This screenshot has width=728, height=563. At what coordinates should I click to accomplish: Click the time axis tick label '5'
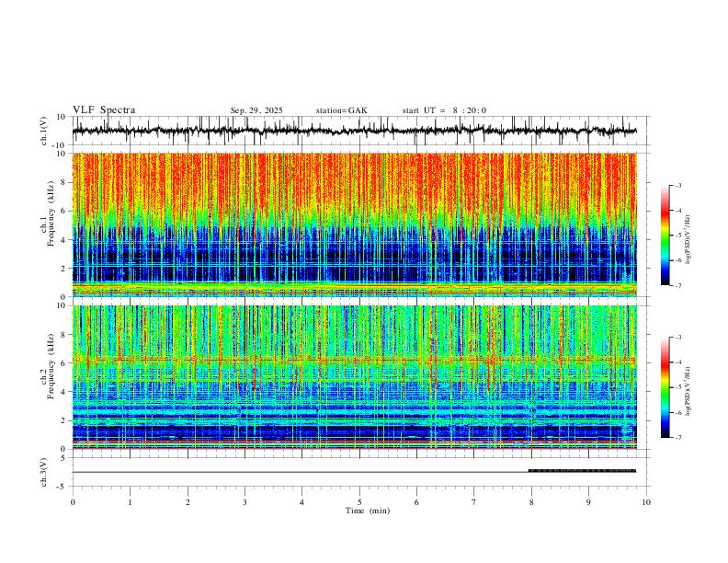click(x=359, y=502)
